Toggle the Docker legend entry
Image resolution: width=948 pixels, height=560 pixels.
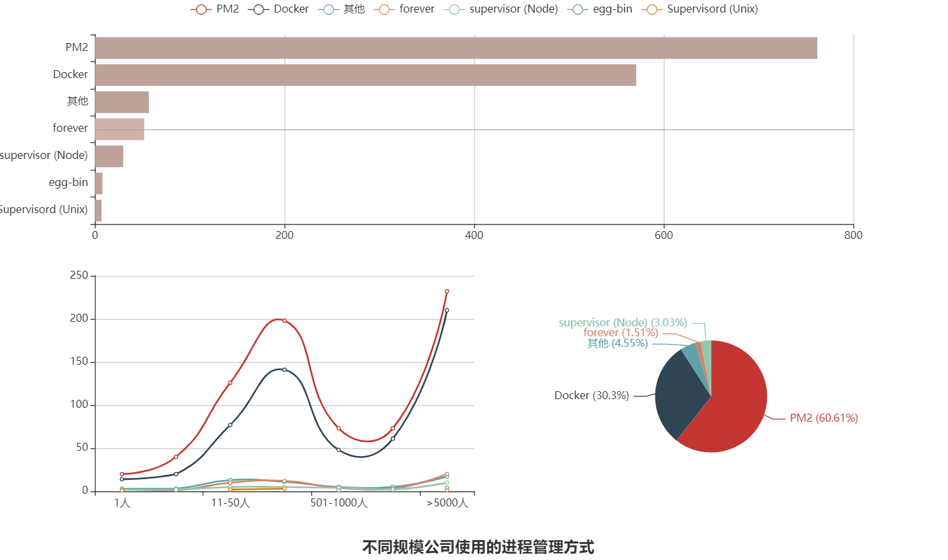(278, 9)
